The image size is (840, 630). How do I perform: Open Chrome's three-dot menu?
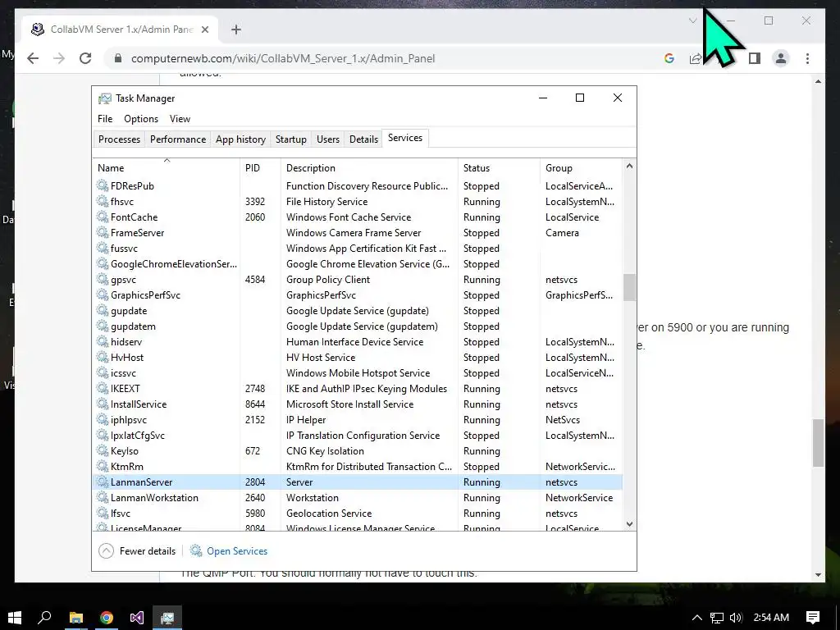point(807,58)
